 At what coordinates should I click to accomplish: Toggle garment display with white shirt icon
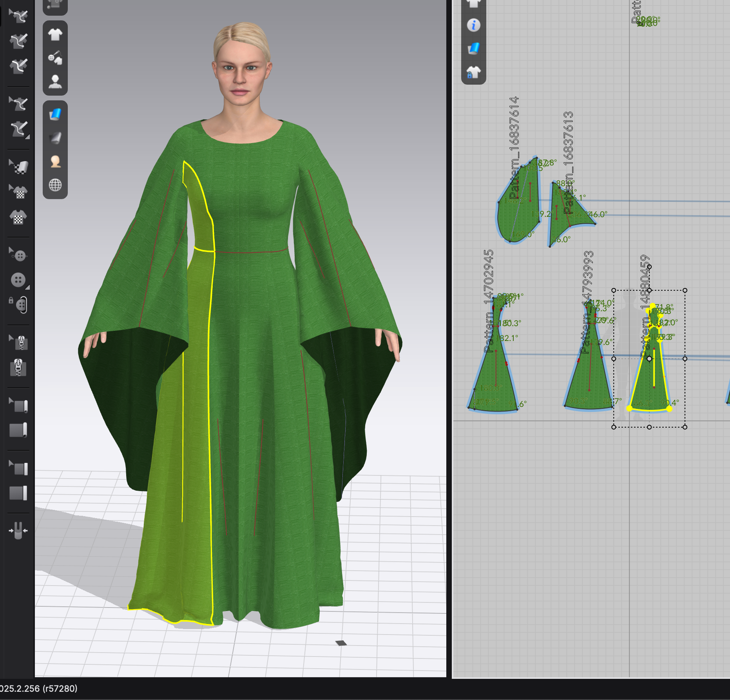coord(55,34)
